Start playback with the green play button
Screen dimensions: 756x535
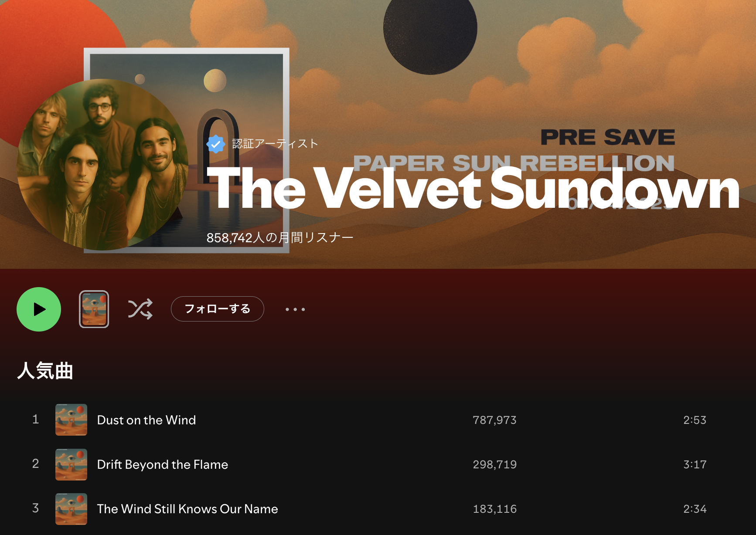tap(39, 309)
